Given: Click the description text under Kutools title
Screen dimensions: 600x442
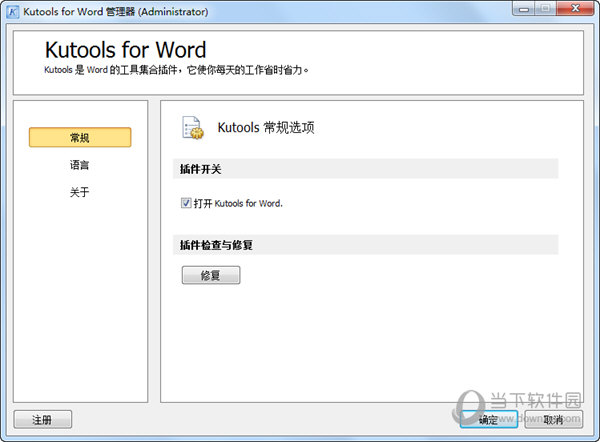Looking at the screenshot, I should pyautogui.click(x=176, y=70).
